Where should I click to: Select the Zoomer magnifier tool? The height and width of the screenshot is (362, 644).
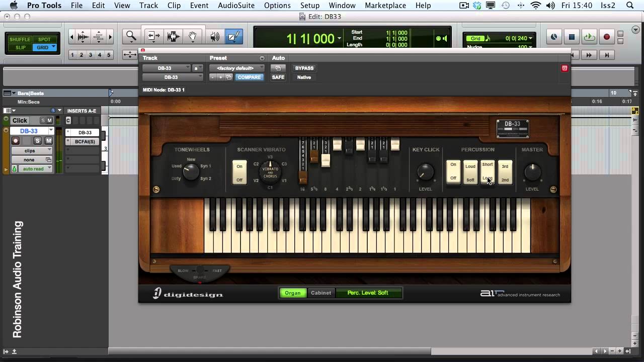click(131, 36)
